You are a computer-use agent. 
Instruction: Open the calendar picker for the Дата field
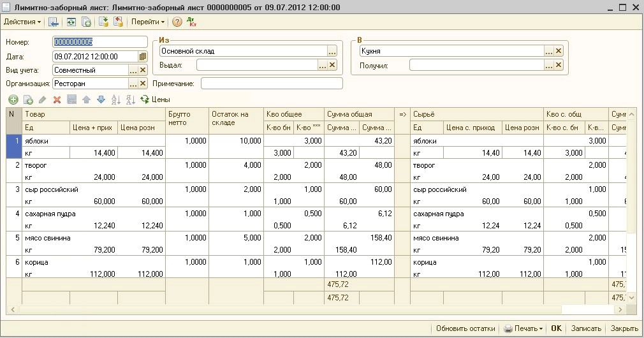pos(143,57)
